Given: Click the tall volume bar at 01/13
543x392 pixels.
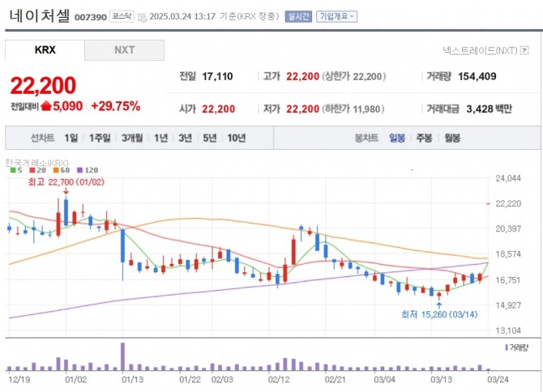Looking at the screenshot, I should point(122,356).
